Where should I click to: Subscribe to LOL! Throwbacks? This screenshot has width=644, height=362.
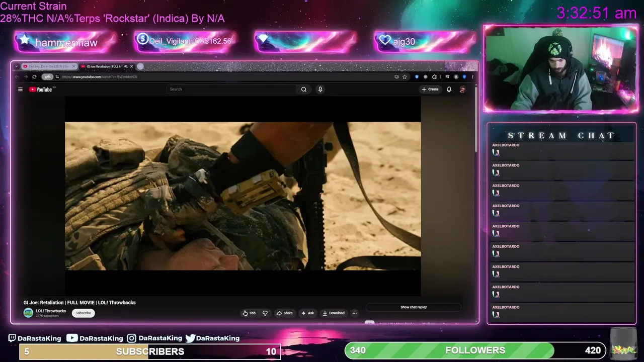[x=83, y=313]
